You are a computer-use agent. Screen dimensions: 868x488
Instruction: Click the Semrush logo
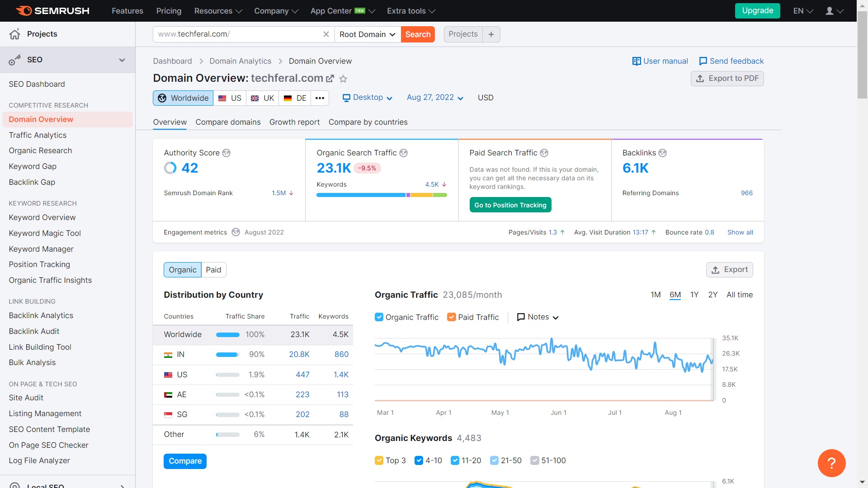click(52, 11)
